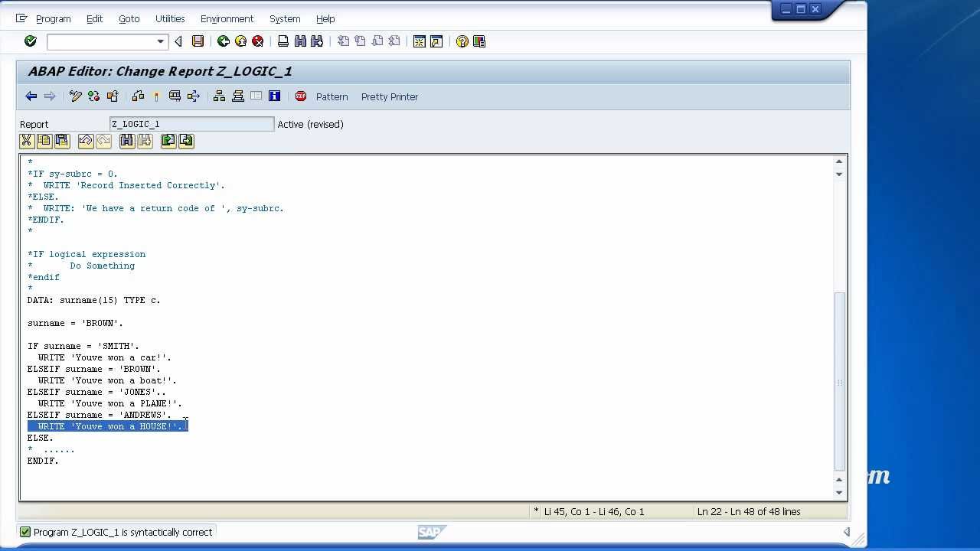Click the second green arrow file transfer icon in the editor toolbar
The height and width of the screenshot is (551, 980).
(x=186, y=141)
